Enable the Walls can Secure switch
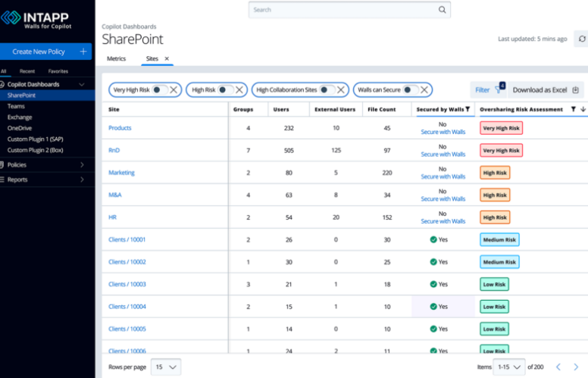This screenshot has width=588, height=378. 411,89
